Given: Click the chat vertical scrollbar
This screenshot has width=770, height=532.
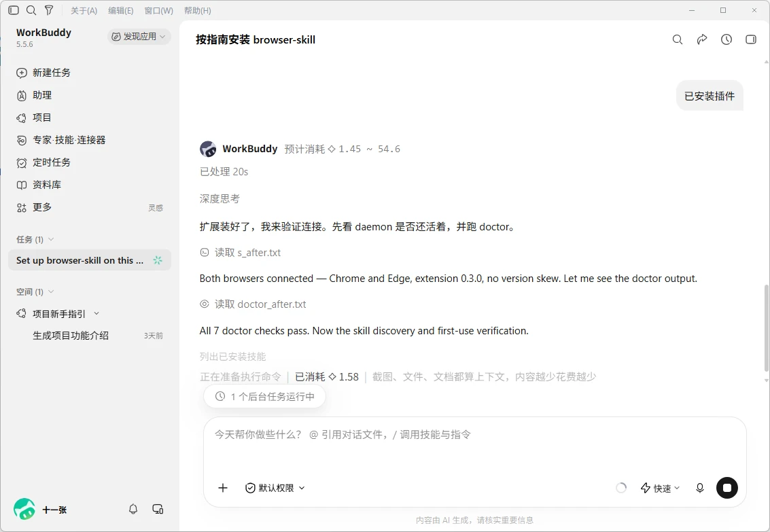Looking at the screenshot, I should tap(767, 328).
